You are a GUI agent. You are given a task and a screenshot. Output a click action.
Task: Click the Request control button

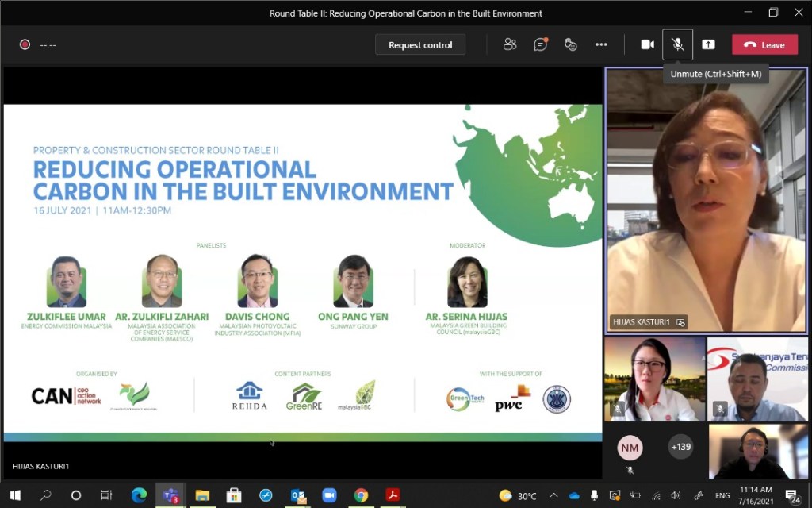(x=420, y=45)
